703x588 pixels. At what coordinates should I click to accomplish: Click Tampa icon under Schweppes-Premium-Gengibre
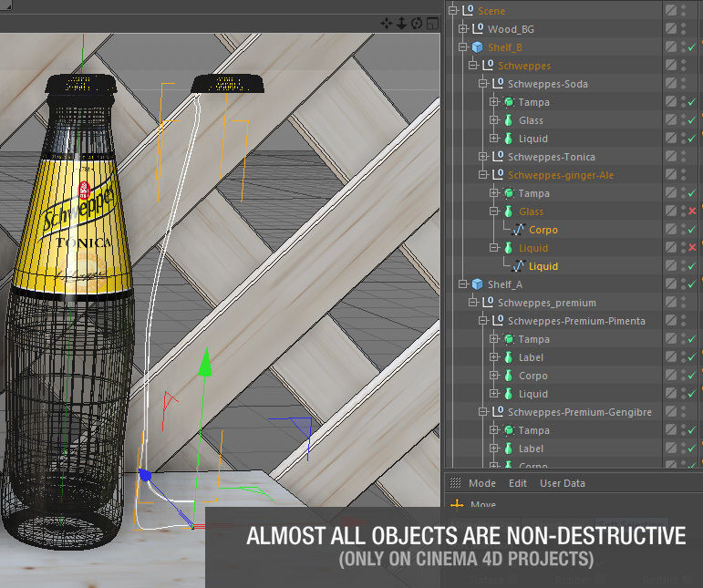point(509,430)
